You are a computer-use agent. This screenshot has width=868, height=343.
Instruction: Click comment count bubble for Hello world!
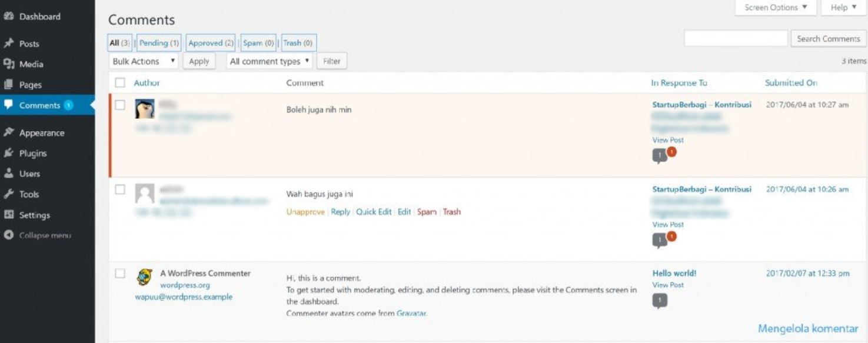tap(660, 301)
